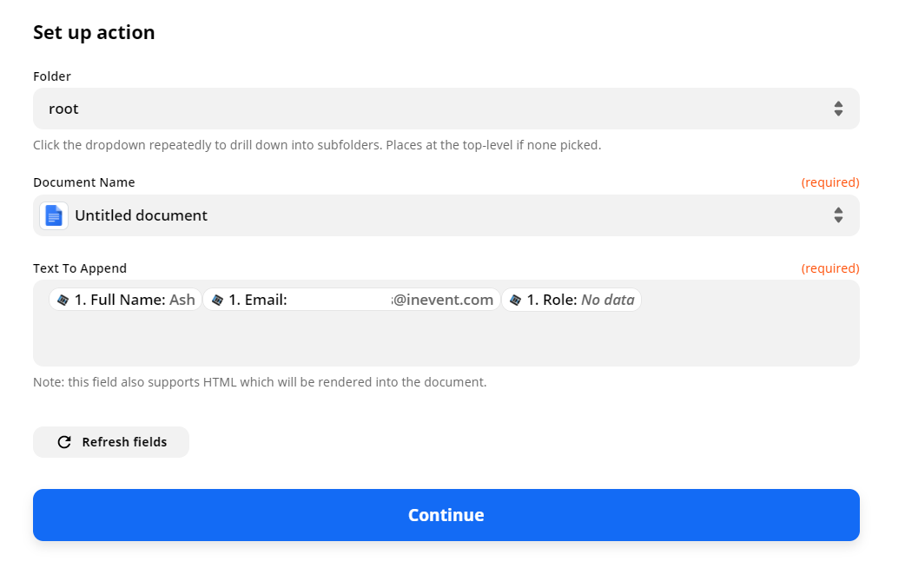The width and height of the screenshot is (905, 588).
Task: Open the Untitled document dropdown
Action: pos(446,215)
